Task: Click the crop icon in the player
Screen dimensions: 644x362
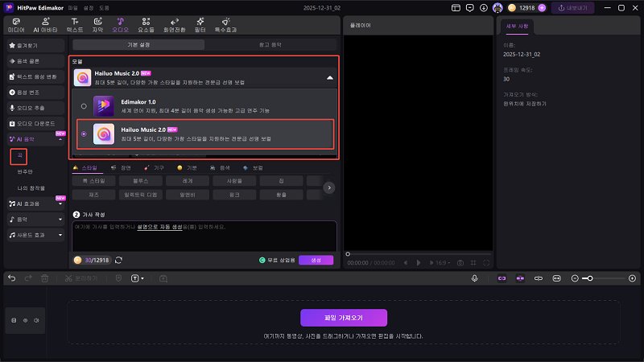Action: pyautogui.click(x=473, y=263)
